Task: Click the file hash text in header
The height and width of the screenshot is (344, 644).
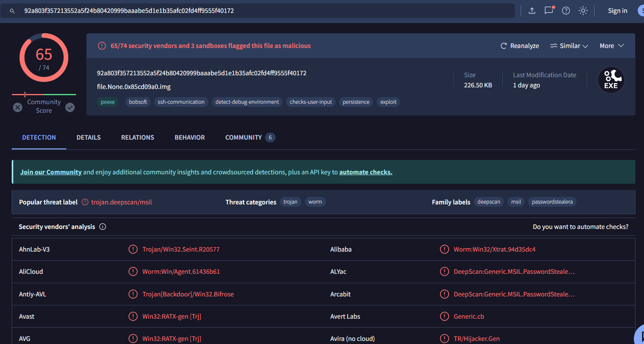Action: pyautogui.click(x=201, y=73)
